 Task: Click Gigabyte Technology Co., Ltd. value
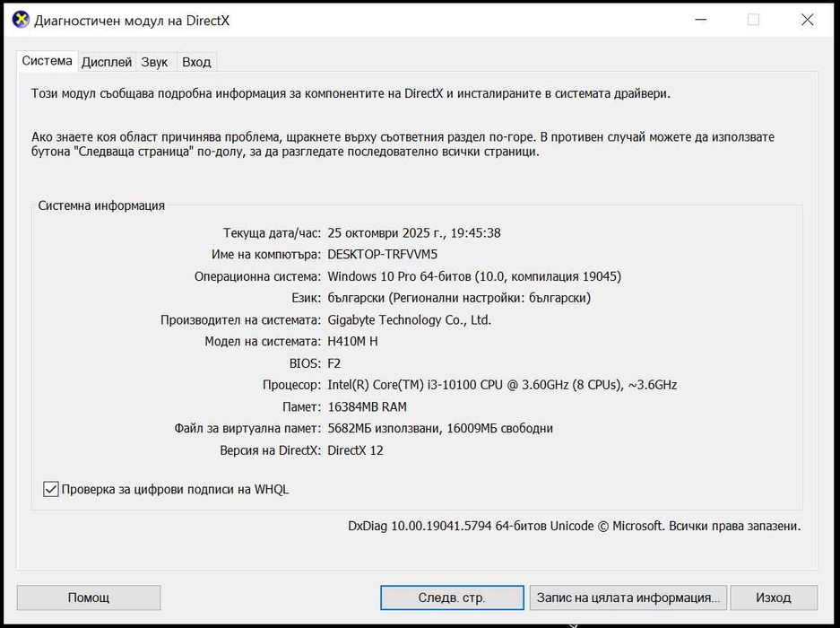[410, 319]
